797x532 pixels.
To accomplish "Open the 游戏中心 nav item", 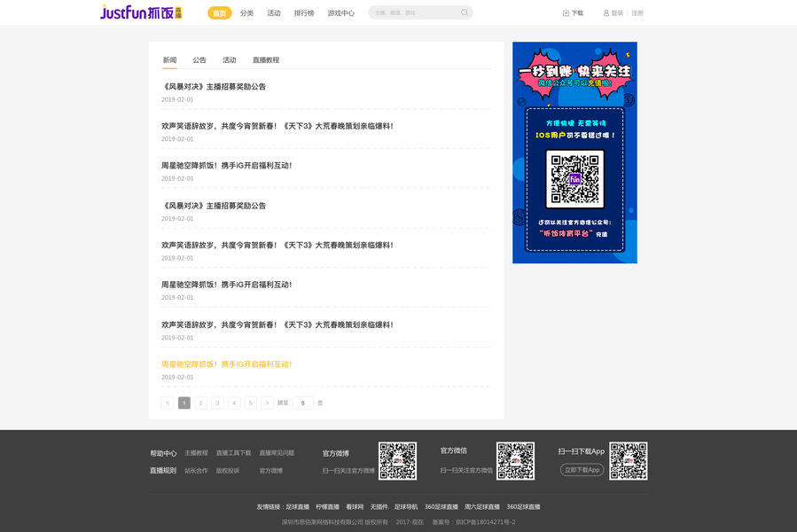I will tap(341, 12).
